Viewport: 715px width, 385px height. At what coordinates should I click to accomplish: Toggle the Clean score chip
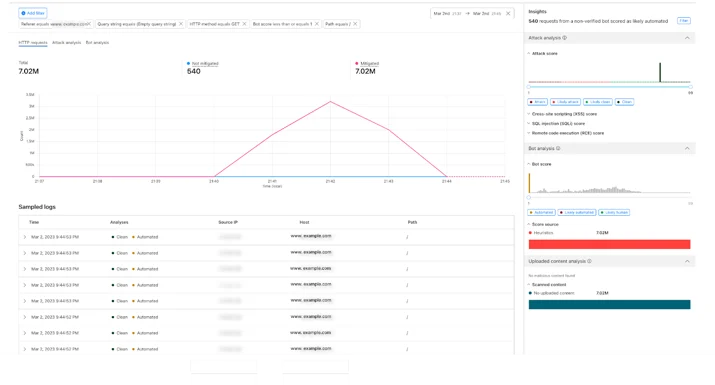[x=624, y=102]
